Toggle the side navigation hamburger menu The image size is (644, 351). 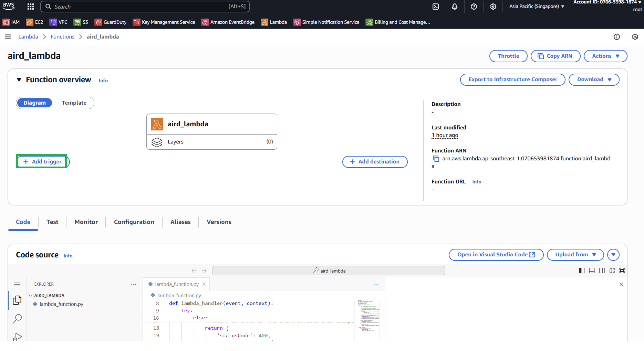(8, 37)
